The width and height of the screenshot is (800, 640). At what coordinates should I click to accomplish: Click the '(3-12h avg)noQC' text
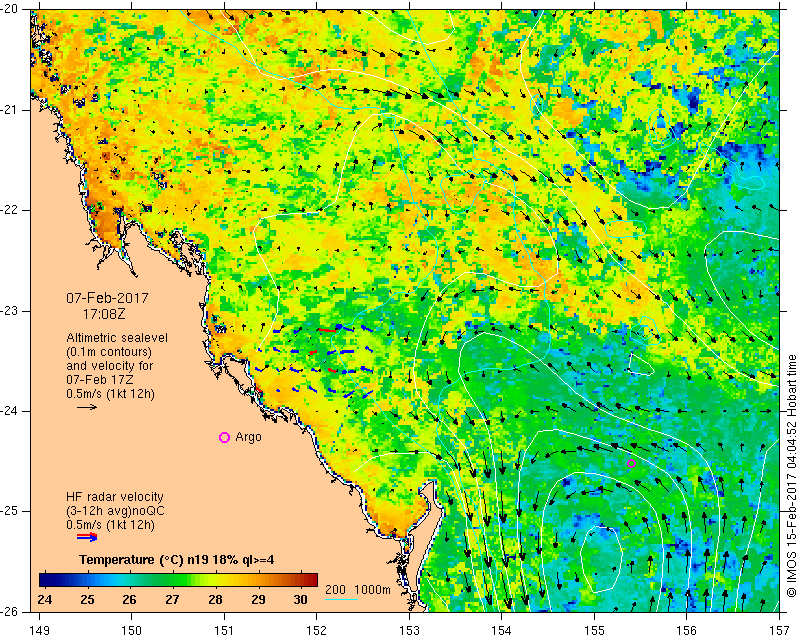pyautogui.click(x=115, y=511)
